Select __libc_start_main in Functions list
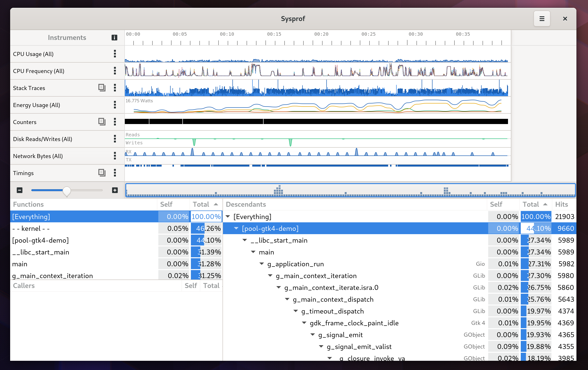Image resolution: width=588 pixels, height=370 pixels. point(116,252)
